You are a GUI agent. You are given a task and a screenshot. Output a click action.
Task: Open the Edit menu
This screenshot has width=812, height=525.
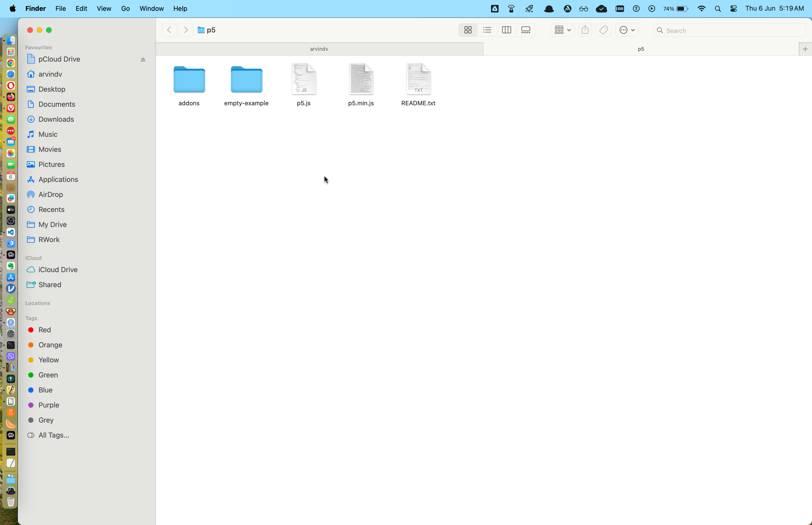(x=81, y=8)
